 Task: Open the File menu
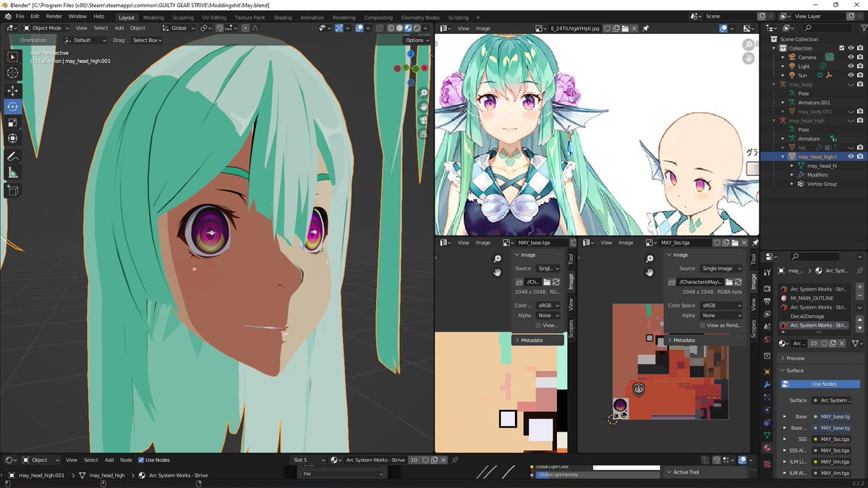click(20, 16)
